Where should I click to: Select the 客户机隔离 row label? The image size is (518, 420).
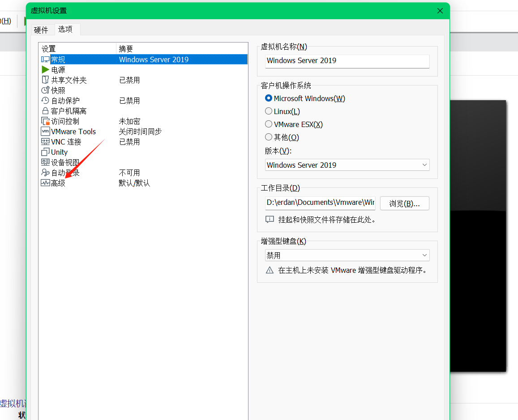68,111
